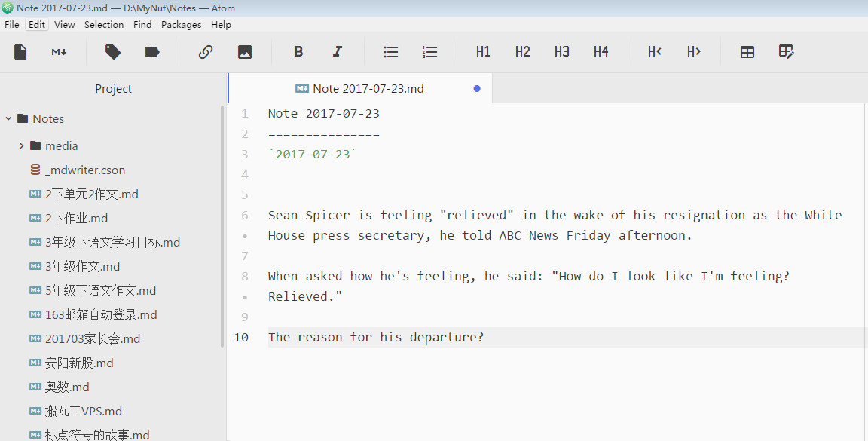
Task: Click the title text on line 1
Action: (x=324, y=114)
